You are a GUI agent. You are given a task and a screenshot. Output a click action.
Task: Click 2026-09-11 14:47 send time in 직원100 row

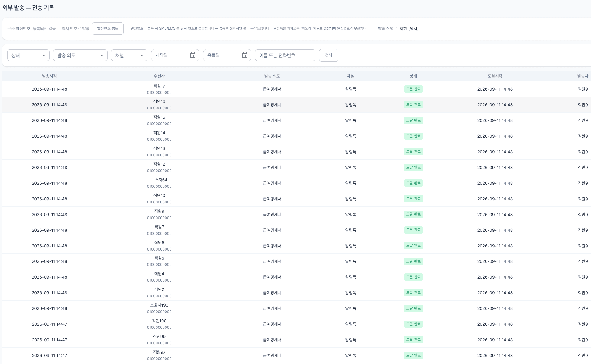tap(50, 324)
